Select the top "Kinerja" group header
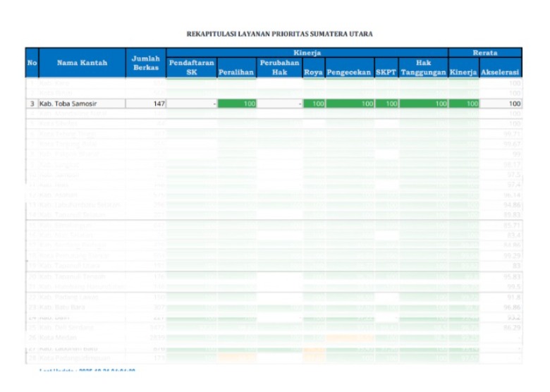550x392 pixels. (x=307, y=53)
